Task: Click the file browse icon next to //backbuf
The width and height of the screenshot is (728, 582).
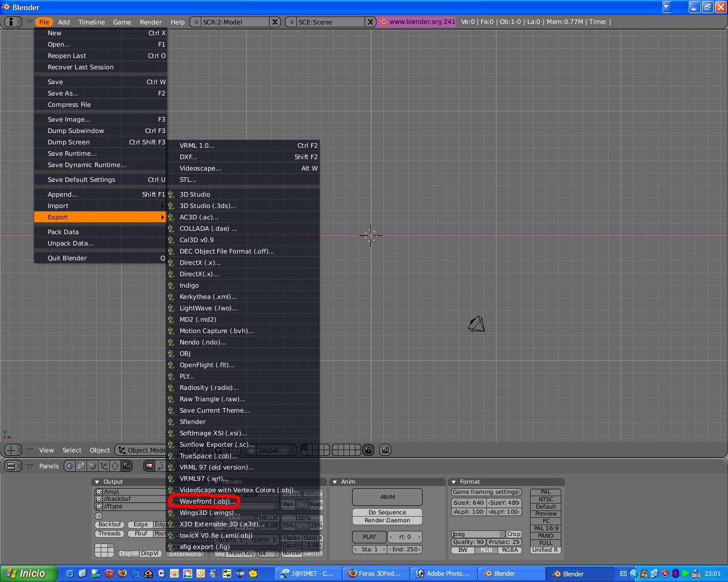Action: pyautogui.click(x=99, y=499)
